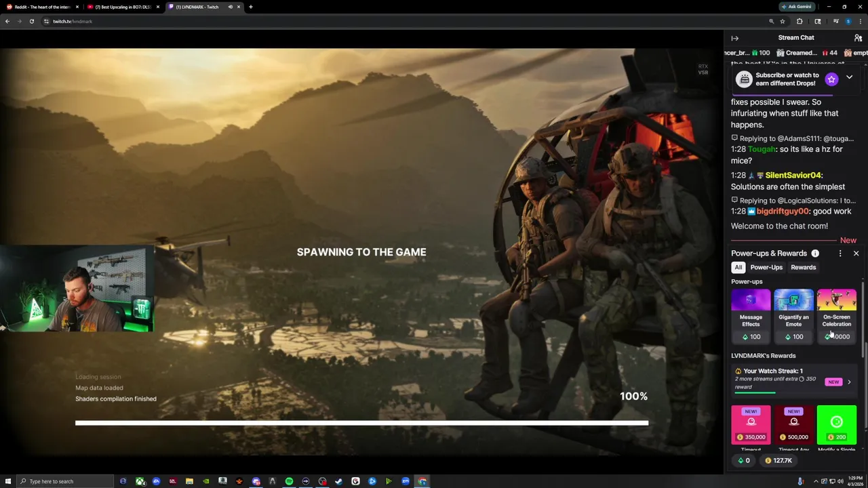The height and width of the screenshot is (488, 868).
Task: Click Tougah username in chat
Action: (x=762, y=149)
